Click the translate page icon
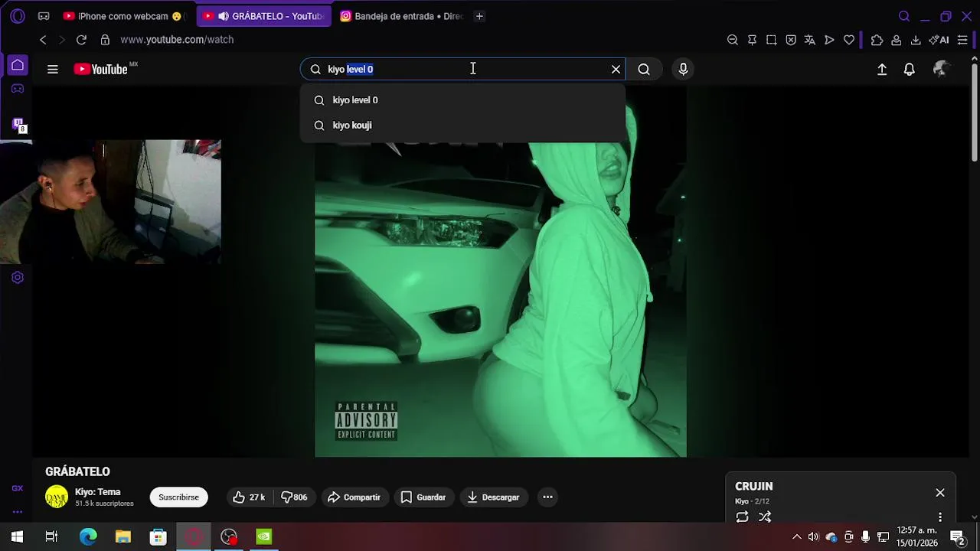 point(810,40)
